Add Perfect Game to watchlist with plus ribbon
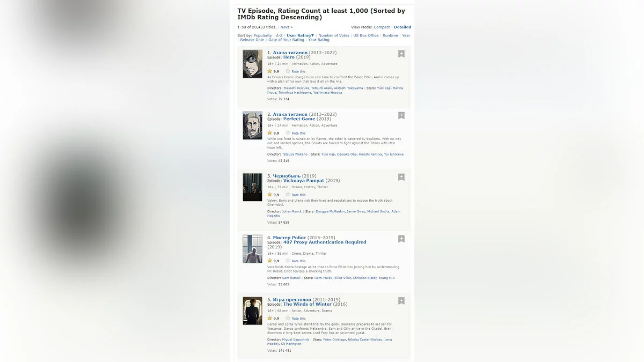Screen dimensions: 644x362 point(401,115)
